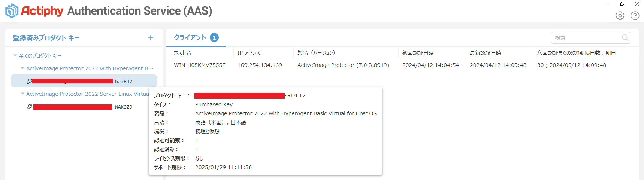644x180 pixels.
Task: Collapse ActiveImage Protector 2022 with HyperAgent node
Action: click(23, 68)
